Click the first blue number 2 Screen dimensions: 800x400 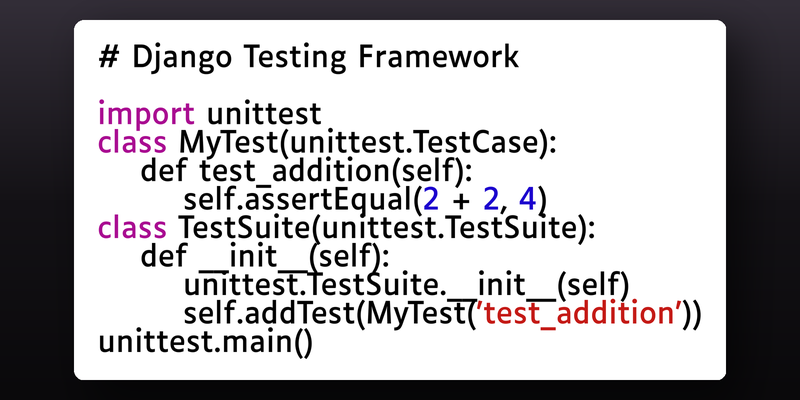coord(431,201)
